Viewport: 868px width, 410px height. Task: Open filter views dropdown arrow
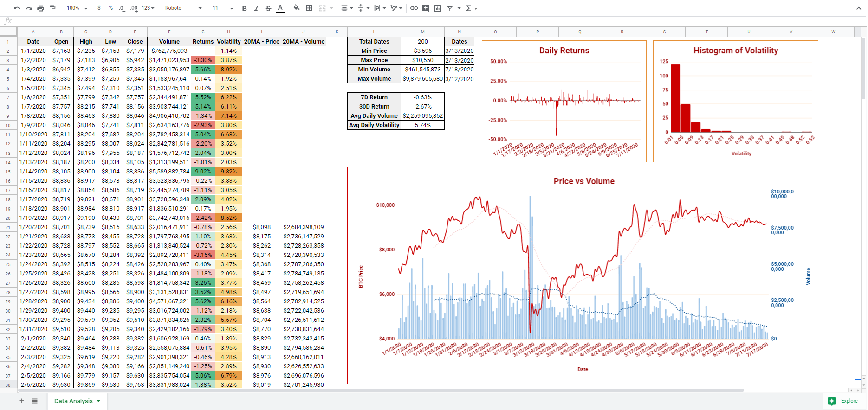[x=459, y=8]
